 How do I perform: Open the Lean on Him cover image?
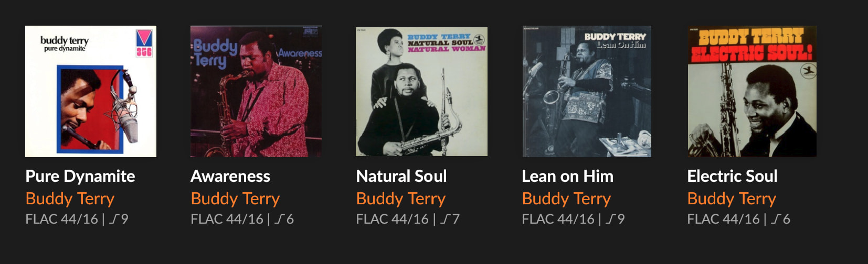coord(587,91)
